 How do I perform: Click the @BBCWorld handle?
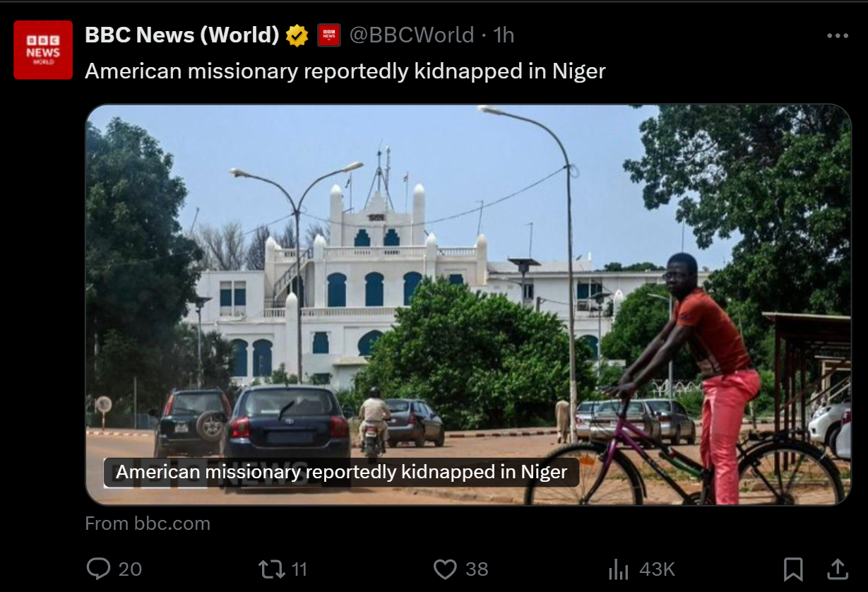tap(412, 35)
